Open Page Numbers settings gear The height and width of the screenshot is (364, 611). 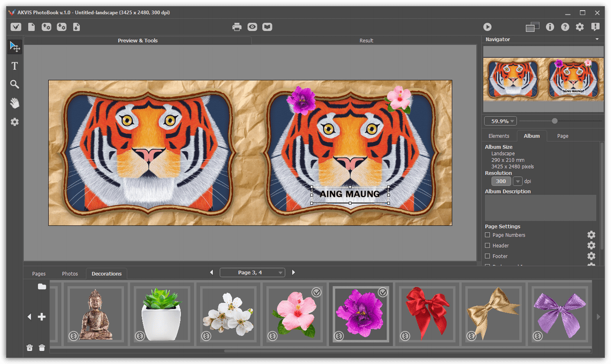[591, 235]
